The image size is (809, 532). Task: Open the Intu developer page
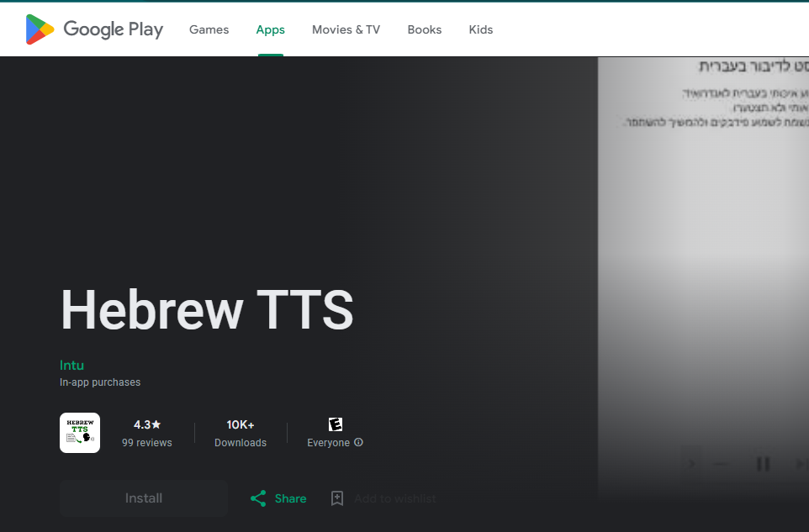click(x=71, y=366)
